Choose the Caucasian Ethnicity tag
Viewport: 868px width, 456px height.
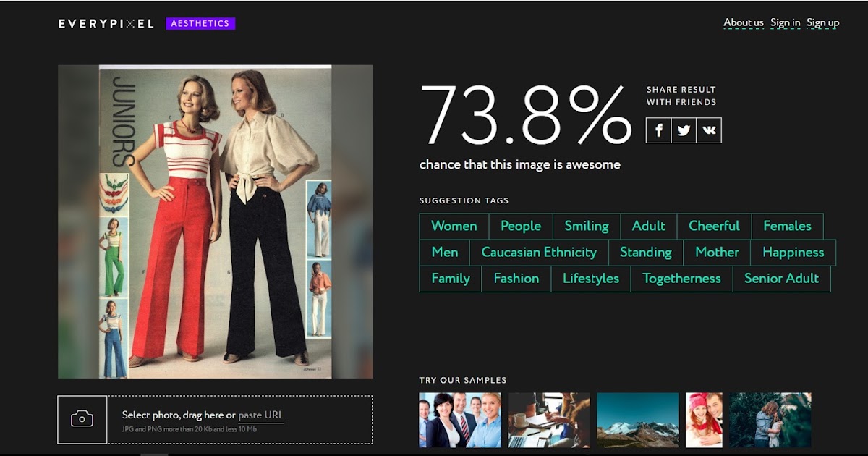coord(539,253)
